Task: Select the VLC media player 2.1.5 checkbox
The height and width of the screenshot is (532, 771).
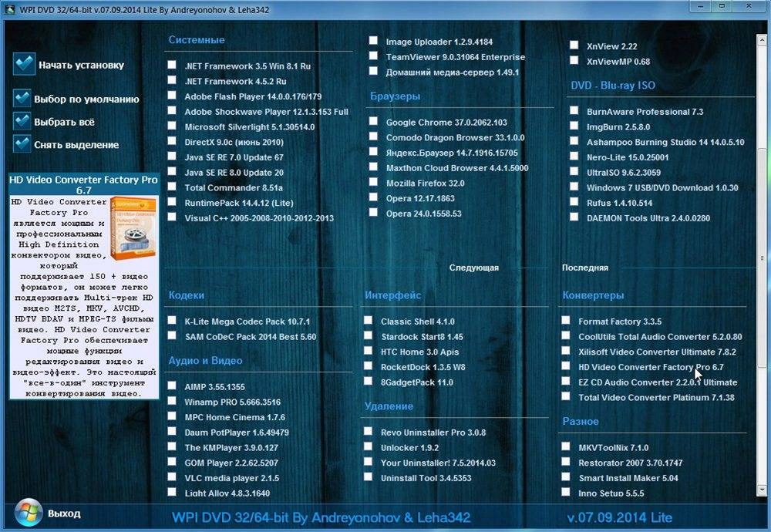Action: tap(172, 477)
